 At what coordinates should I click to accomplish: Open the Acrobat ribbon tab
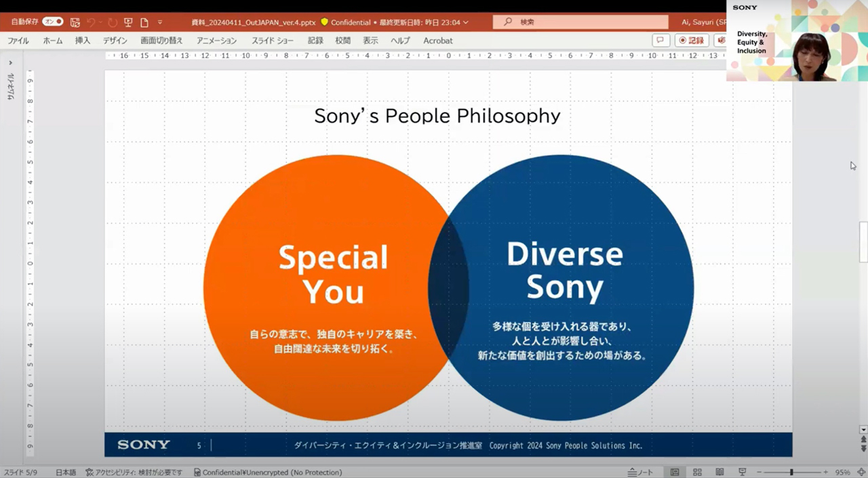[x=438, y=41]
